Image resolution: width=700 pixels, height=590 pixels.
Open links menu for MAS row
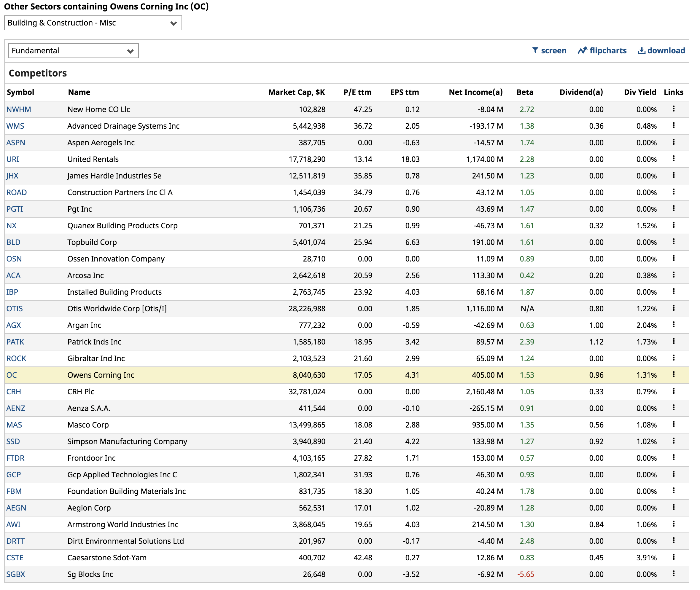tap(673, 424)
